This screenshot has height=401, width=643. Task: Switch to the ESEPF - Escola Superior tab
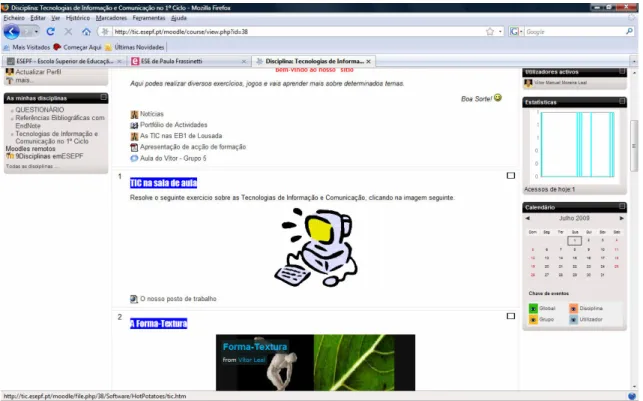(x=64, y=61)
